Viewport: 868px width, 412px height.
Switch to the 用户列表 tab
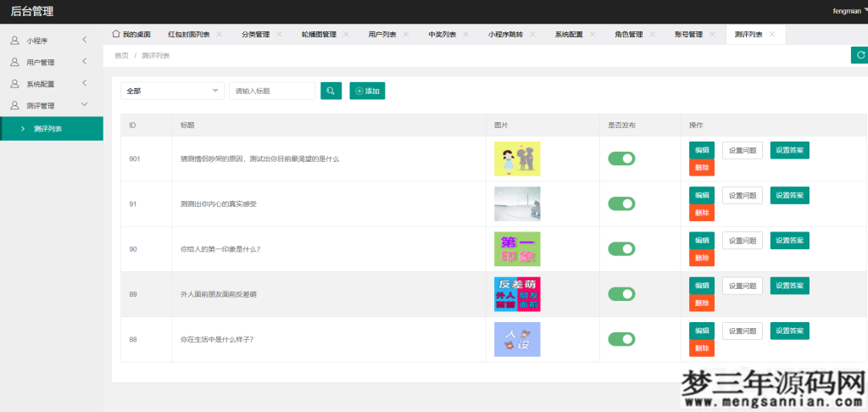(x=382, y=34)
